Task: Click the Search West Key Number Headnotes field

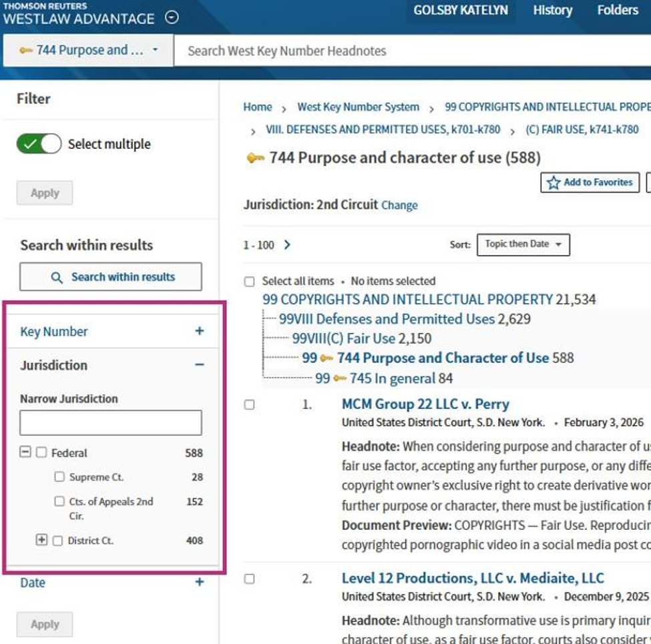Action: click(413, 51)
